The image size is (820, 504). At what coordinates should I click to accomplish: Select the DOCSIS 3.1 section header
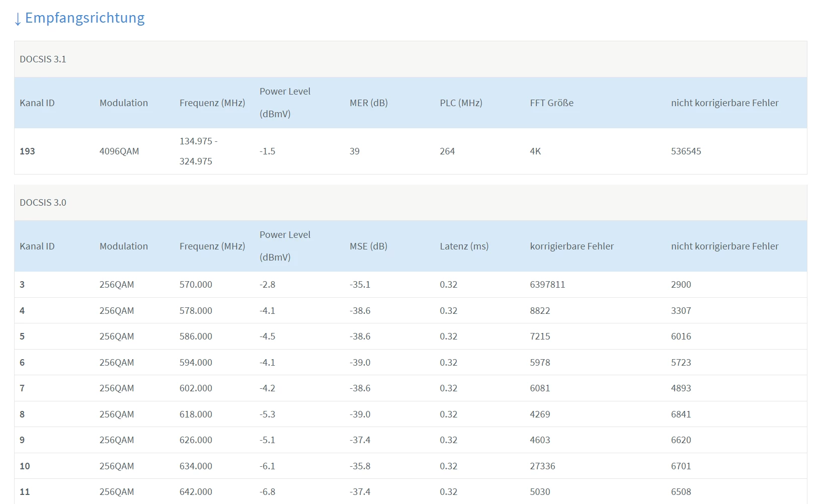point(43,59)
